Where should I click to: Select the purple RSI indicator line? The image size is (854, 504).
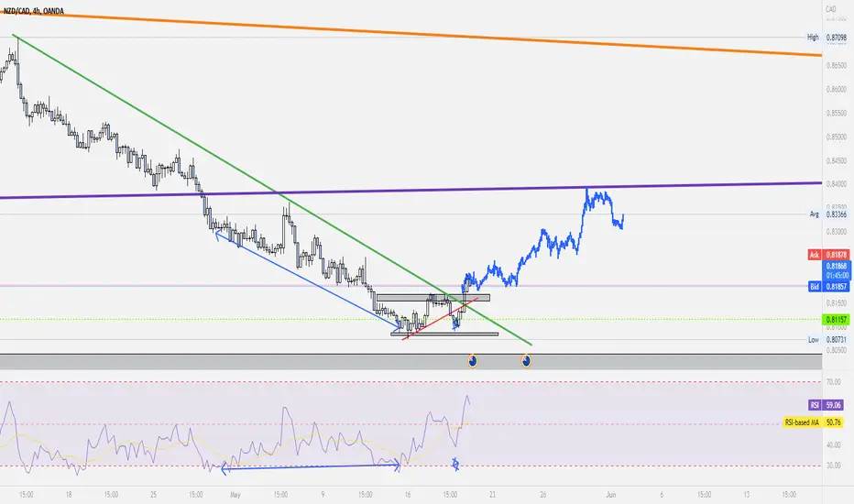(285, 410)
